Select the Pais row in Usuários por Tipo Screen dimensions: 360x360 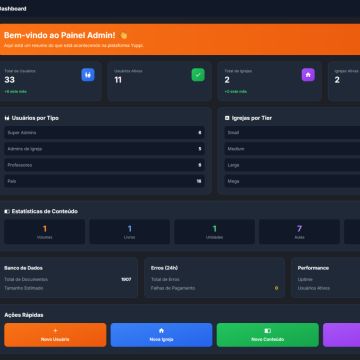coord(104,181)
